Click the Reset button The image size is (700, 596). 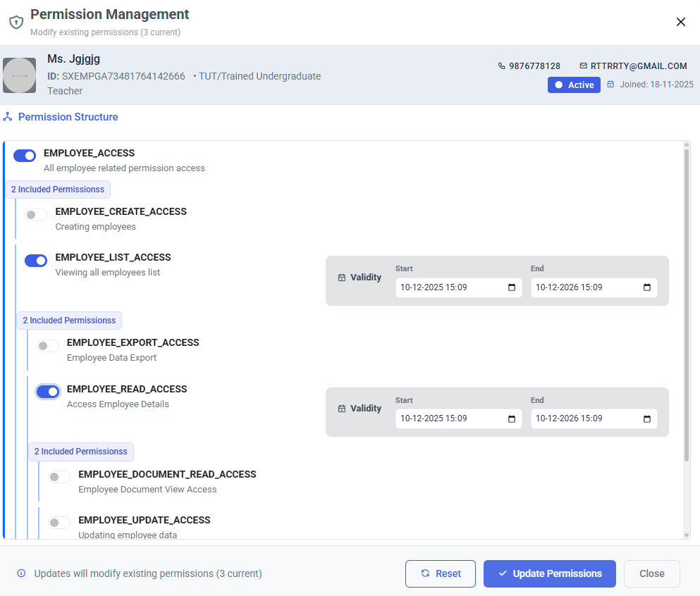click(x=440, y=573)
